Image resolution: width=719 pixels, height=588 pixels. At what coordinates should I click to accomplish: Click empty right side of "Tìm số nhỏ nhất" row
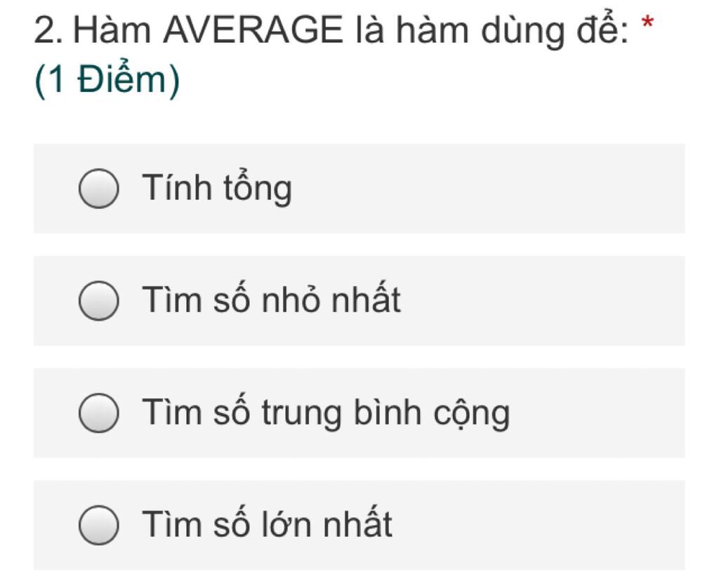point(562,301)
